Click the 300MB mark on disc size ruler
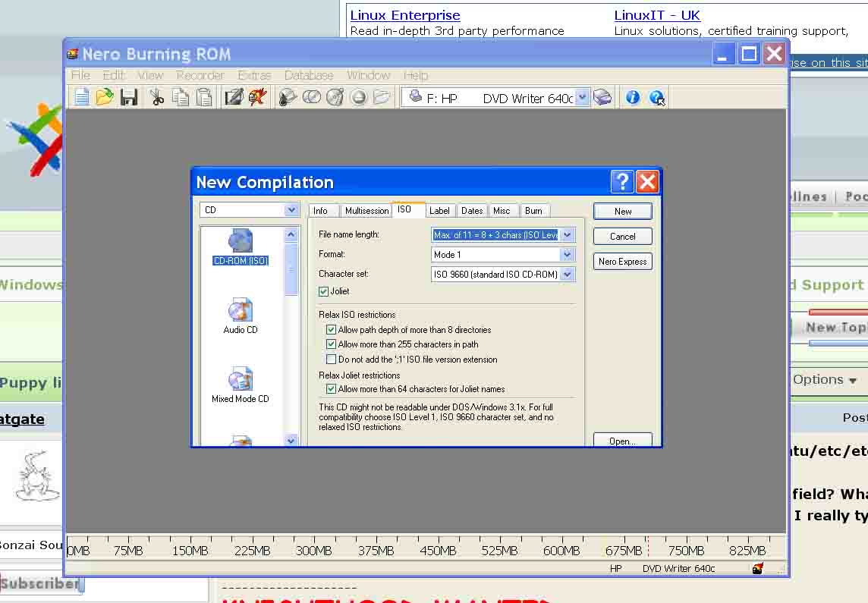The image size is (868, 603). pyautogui.click(x=313, y=551)
